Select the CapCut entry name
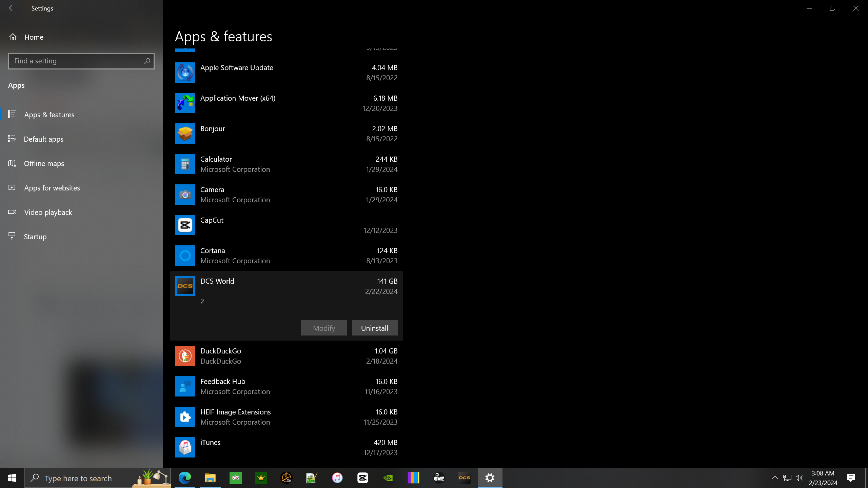 [212, 220]
